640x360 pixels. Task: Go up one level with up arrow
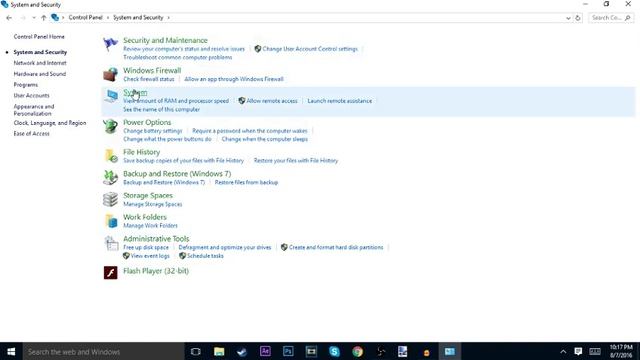[x=43, y=18]
